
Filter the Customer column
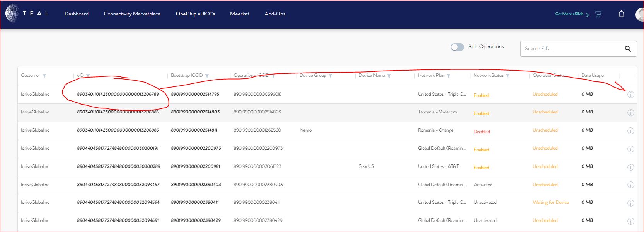(x=44, y=76)
